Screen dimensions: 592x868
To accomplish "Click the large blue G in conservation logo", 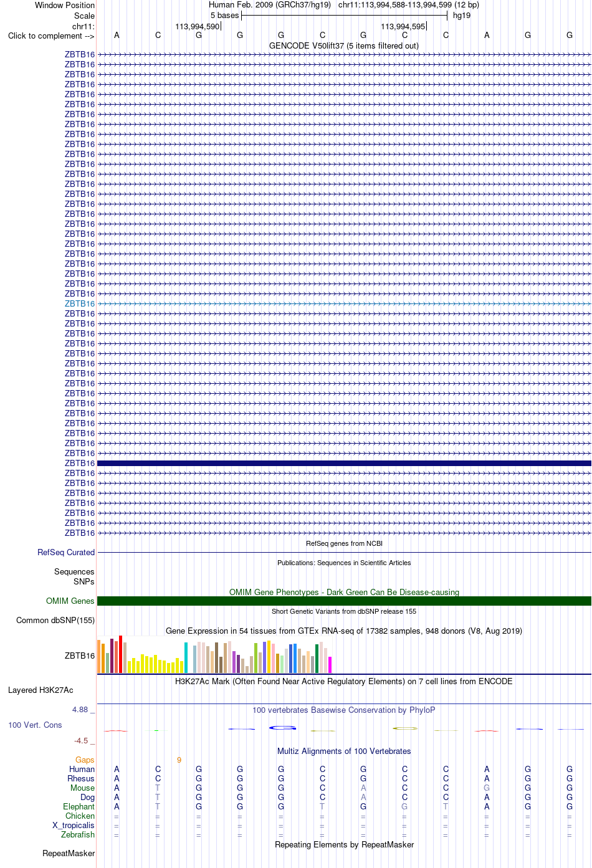I will point(282,728).
